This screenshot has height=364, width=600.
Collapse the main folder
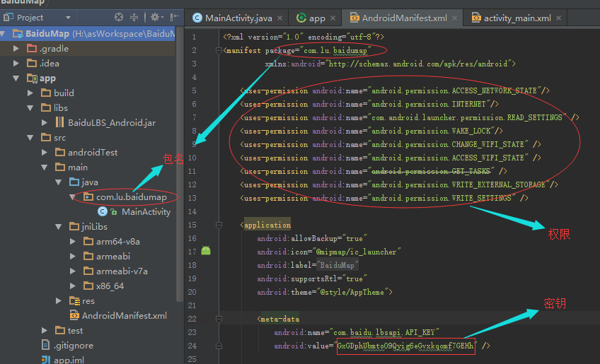click(x=45, y=167)
